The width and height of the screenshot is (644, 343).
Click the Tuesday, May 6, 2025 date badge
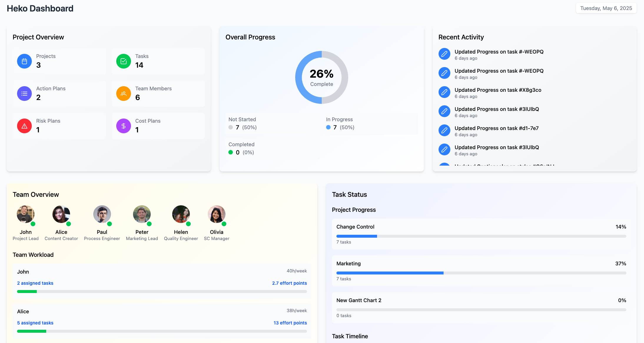pos(606,8)
